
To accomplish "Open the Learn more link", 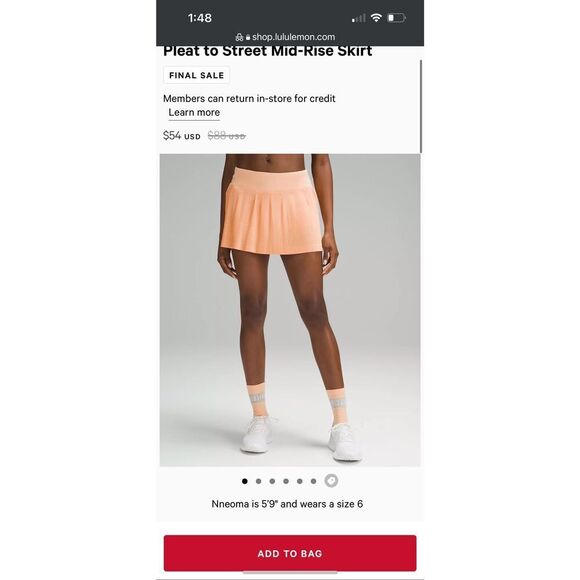I will 194,112.
